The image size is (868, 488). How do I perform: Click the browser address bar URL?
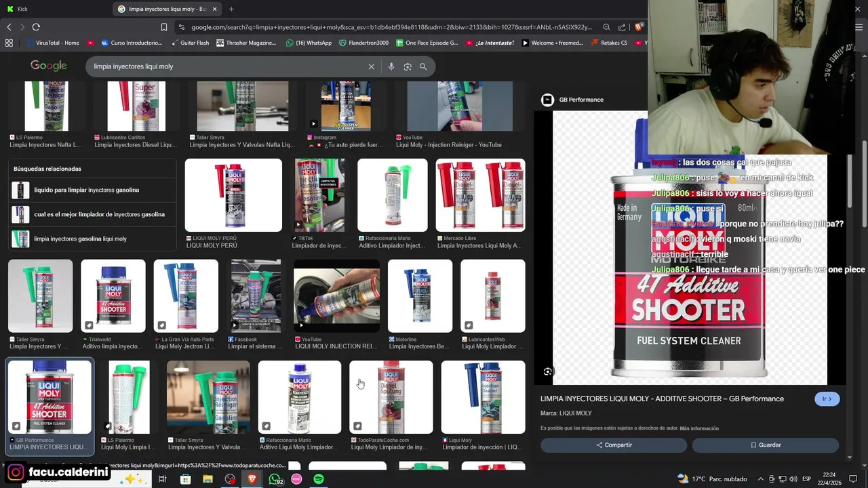coord(391,27)
